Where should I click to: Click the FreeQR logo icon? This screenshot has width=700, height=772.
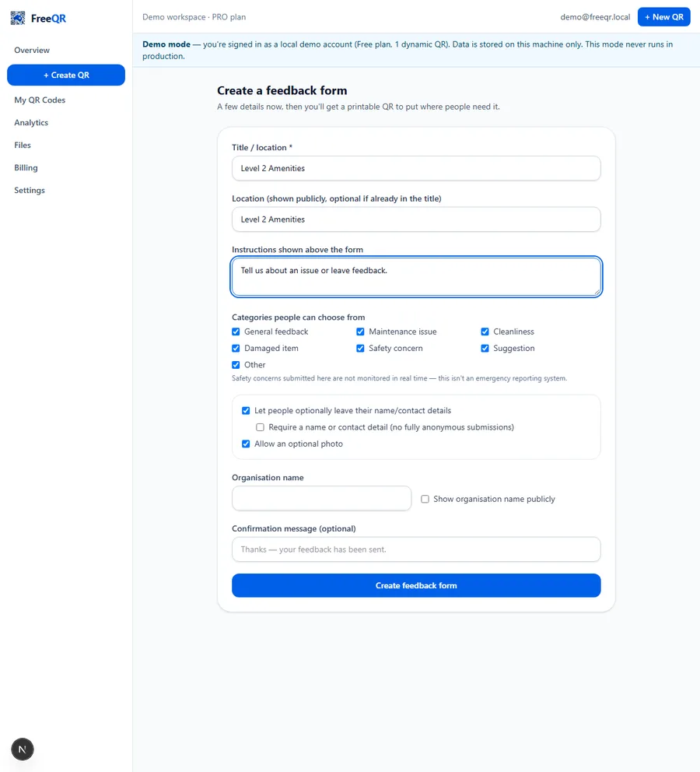tap(18, 18)
